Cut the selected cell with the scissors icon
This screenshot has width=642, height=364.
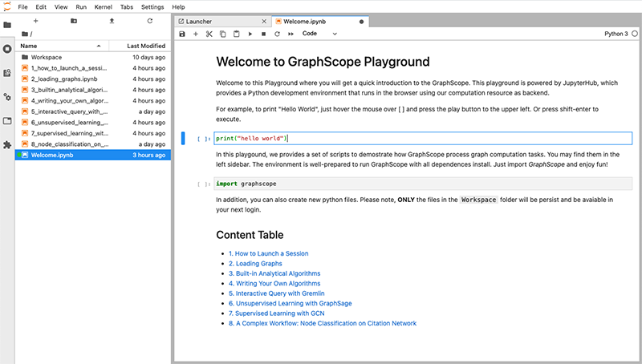[x=209, y=34]
